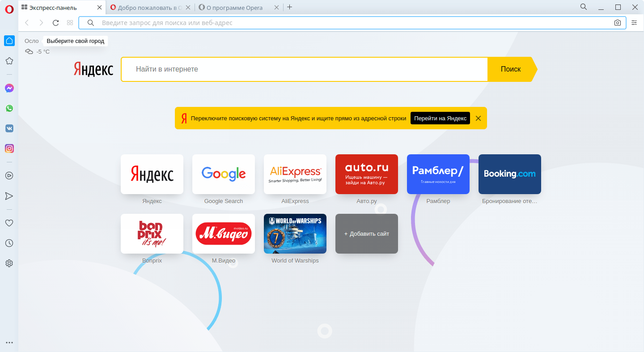Open Settings gear in sidebar
The width and height of the screenshot is (644, 352).
(9, 263)
